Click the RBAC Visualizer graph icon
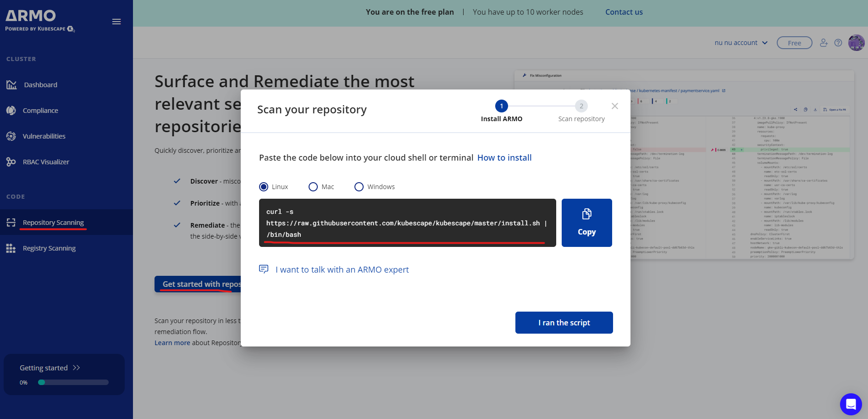 [x=11, y=162]
